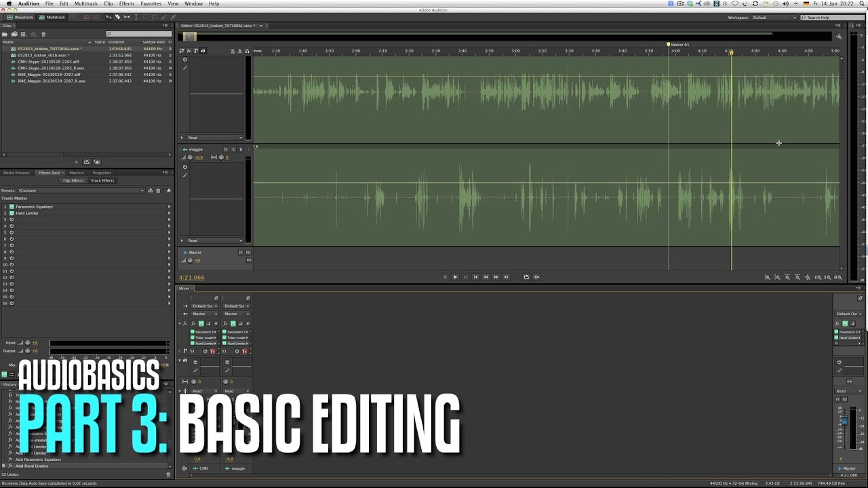The height and width of the screenshot is (488, 868).
Task: Open the Favorites menu
Action: click(x=151, y=3)
